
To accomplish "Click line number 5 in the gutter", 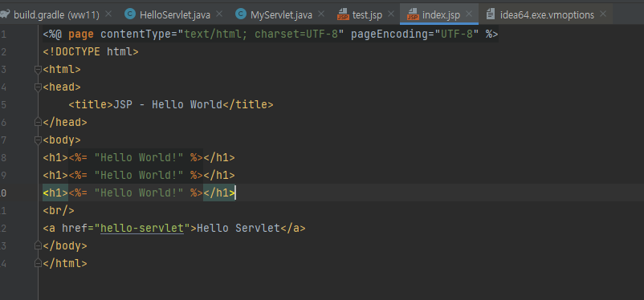I will click(3, 104).
